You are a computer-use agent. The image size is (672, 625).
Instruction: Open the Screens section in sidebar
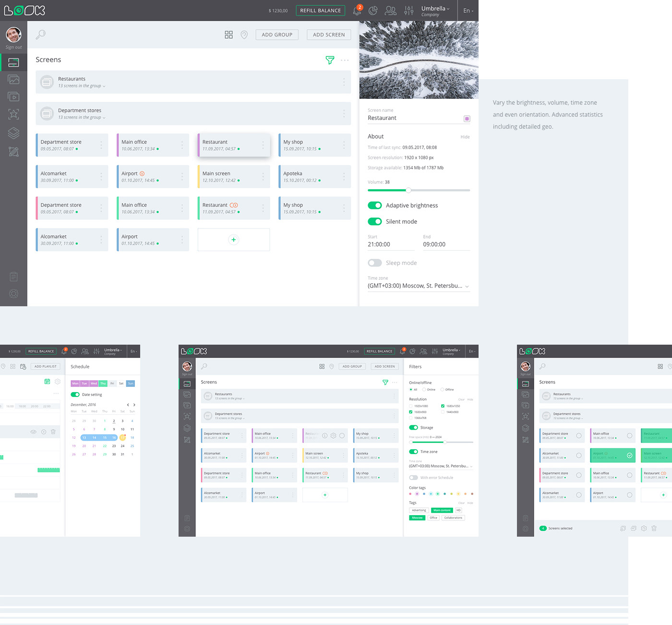[x=13, y=62]
